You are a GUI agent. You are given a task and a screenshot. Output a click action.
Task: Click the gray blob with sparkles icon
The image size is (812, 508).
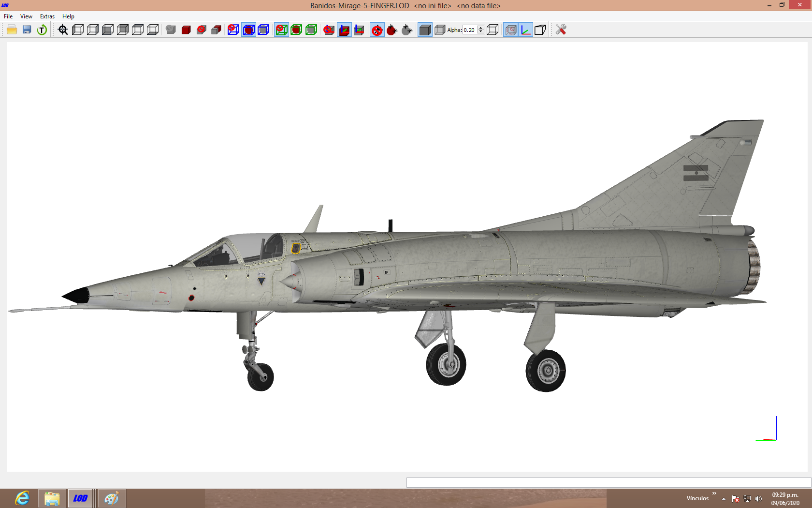click(x=407, y=30)
